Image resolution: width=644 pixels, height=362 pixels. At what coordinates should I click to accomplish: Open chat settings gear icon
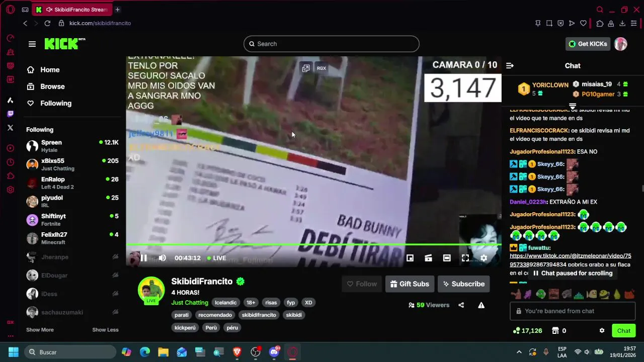pos(602,331)
